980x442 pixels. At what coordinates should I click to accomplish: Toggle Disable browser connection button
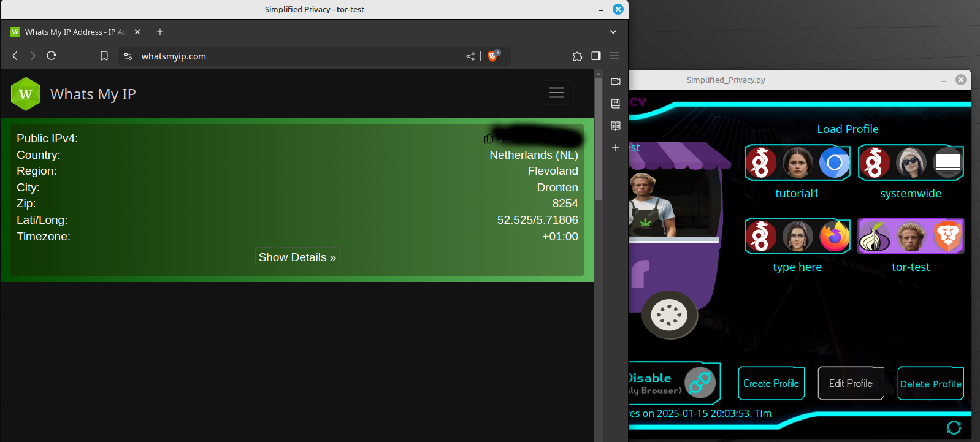675,383
